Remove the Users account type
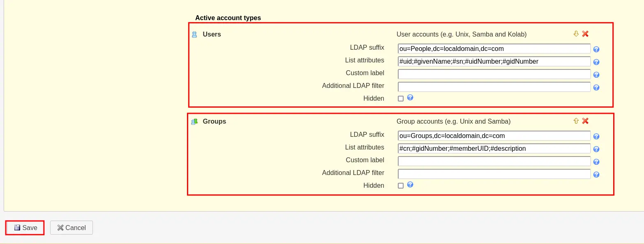Image resolution: width=644 pixels, height=244 pixels. click(x=585, y=34)
